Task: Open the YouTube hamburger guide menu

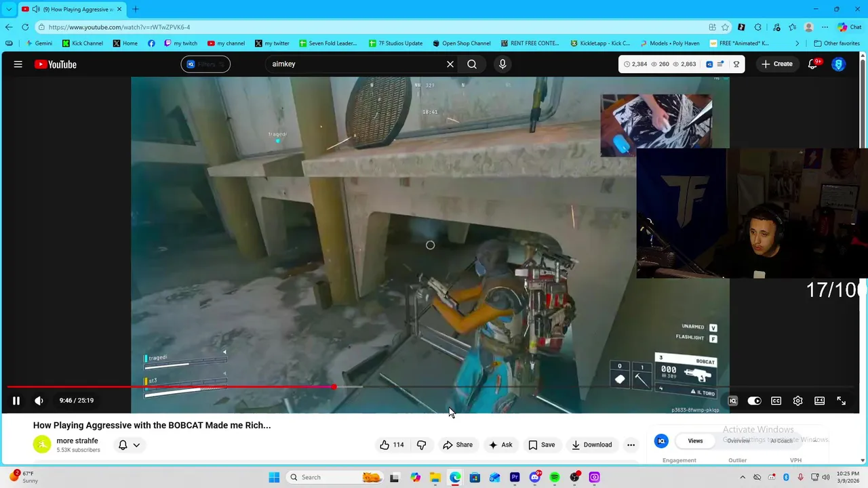Action: [x=18, y=64]
